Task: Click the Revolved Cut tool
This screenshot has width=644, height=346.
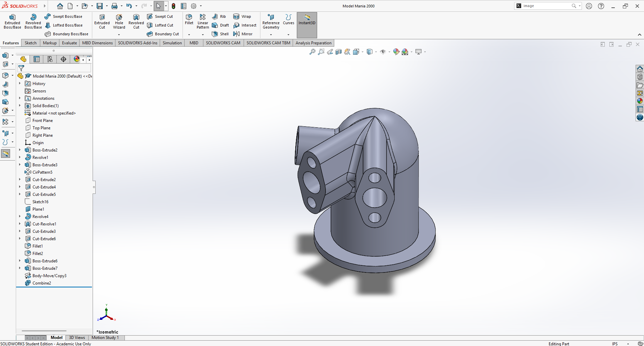Action: pos(136,21)
